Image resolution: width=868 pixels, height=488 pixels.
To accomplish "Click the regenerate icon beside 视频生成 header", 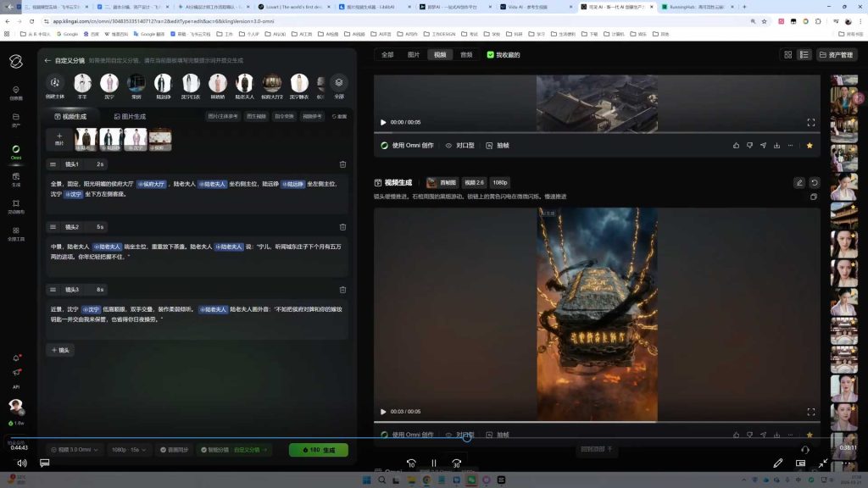I will [815, 183].
